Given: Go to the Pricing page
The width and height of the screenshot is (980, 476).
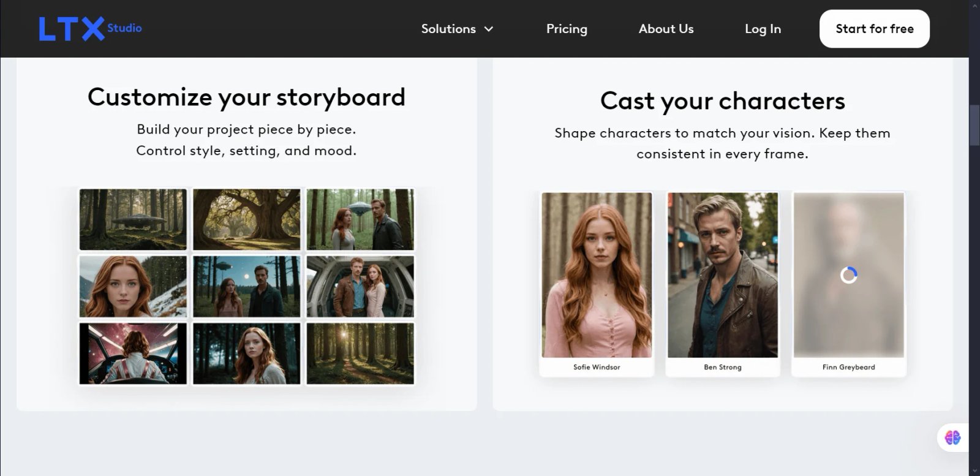Looking at the screenshot, I should [x=567, y=29].
